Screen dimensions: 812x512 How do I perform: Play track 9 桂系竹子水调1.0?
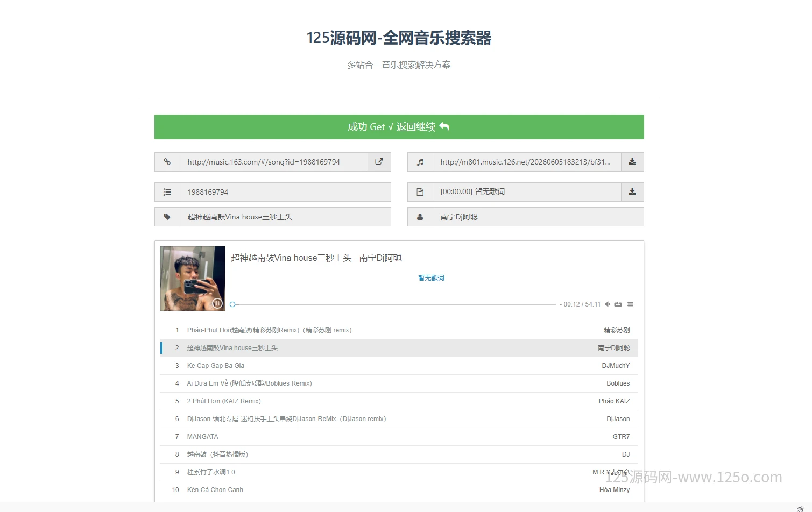(x=399, y=472)
